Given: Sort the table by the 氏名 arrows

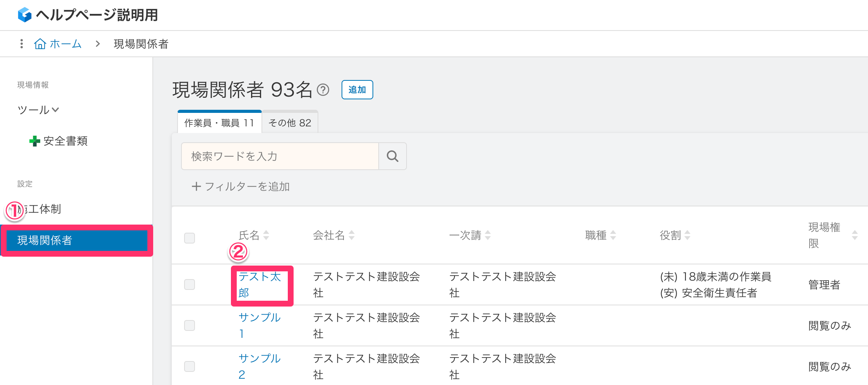Looking at the screenshot, I should (266, 235).
